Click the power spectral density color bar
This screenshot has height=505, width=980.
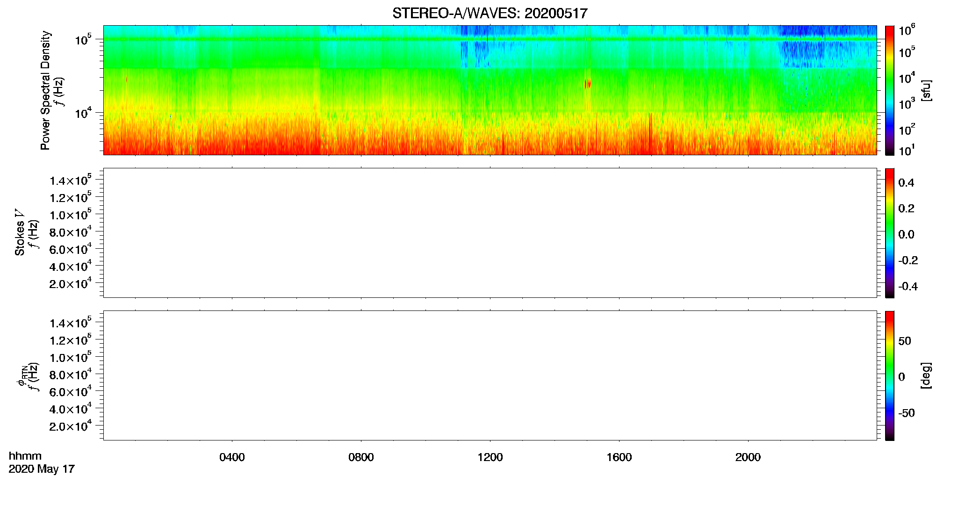(890, 90)
